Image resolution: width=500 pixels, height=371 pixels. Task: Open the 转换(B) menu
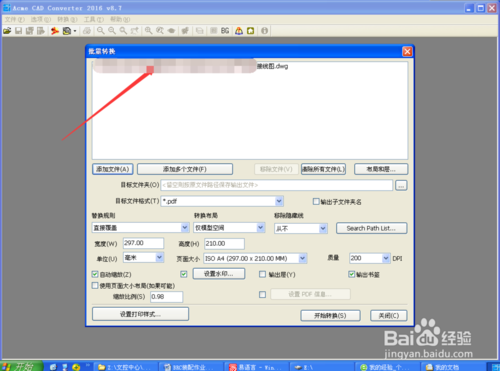click(67, 19)
